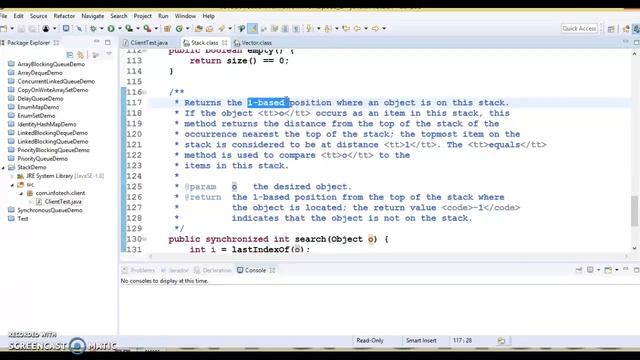Click the External Tools run icon
The height and width of the screenshot is (360, 640).
[147, 29]
